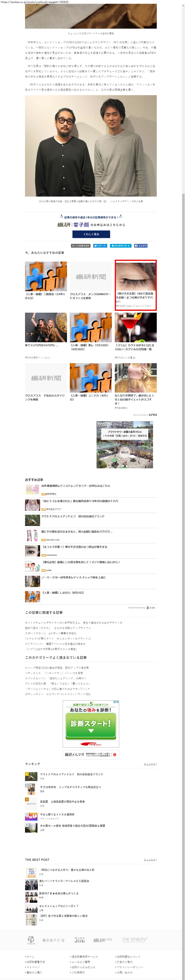Open ranking 5 木の葉モール橋本
185x980 pixels.
click(x=72, y=825)
